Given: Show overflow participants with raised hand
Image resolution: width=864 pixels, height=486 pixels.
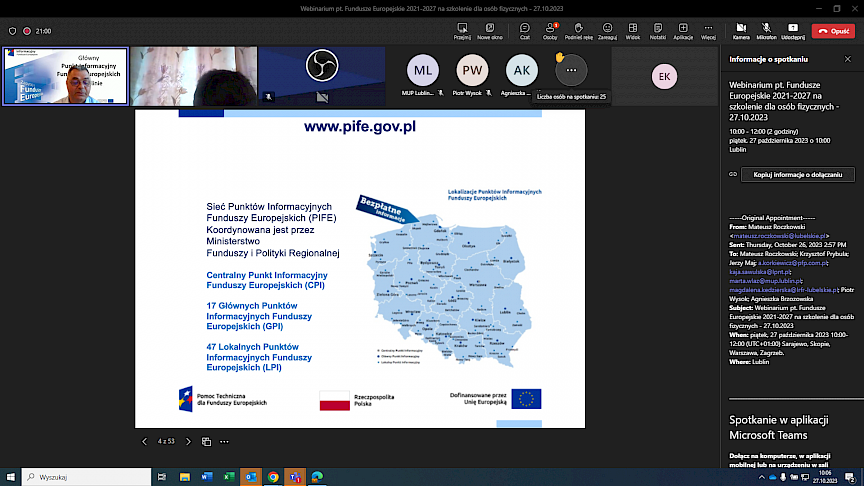Looking at the screenshot, I should point(571,71).
